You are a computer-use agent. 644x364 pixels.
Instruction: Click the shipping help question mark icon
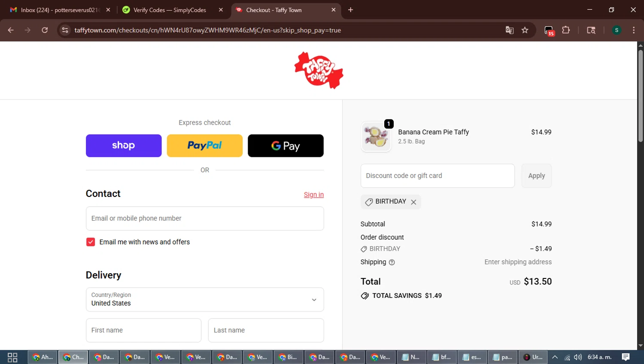tap(392, 262)
